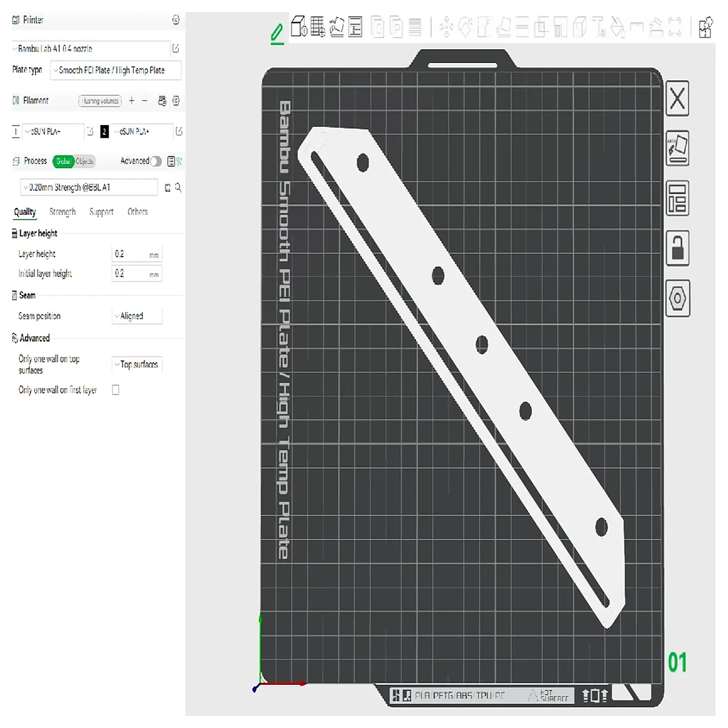Edit filament 1 eSUN PLA preset

pos(90,131)
